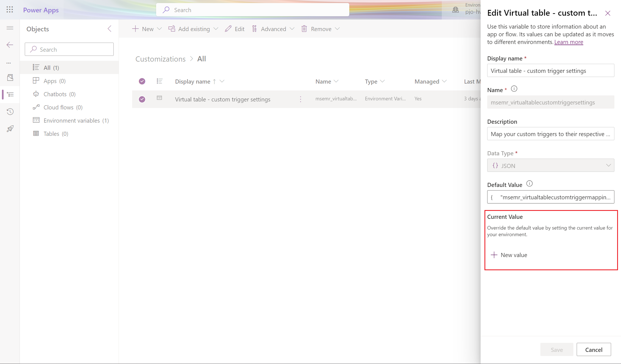621x364 pixels.
Task: Open the Power Apps app launcher grid
Action: click(x=10, y=9)
